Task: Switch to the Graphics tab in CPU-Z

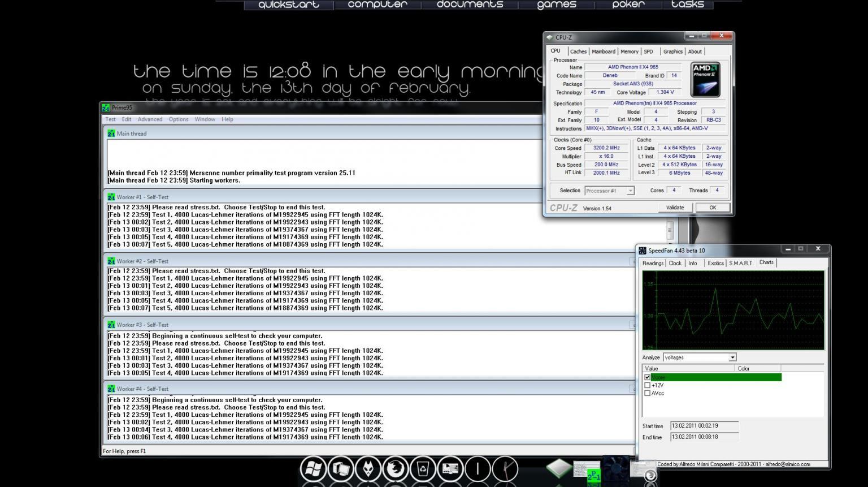Action: click(x=673, y=51)
